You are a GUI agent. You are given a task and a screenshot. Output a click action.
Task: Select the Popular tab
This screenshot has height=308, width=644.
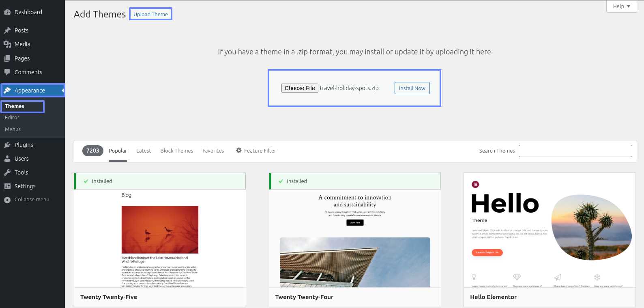pyautogui.click(x=118, y=151)
